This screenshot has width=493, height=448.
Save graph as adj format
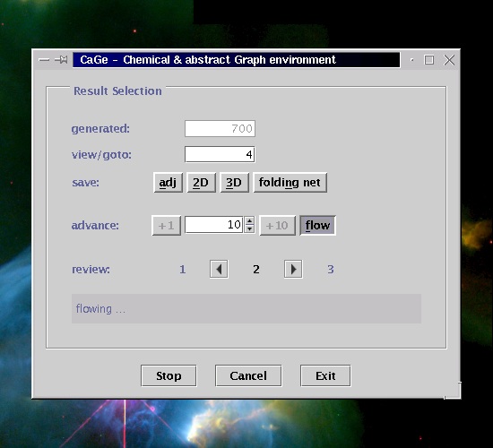coord(168,183)
